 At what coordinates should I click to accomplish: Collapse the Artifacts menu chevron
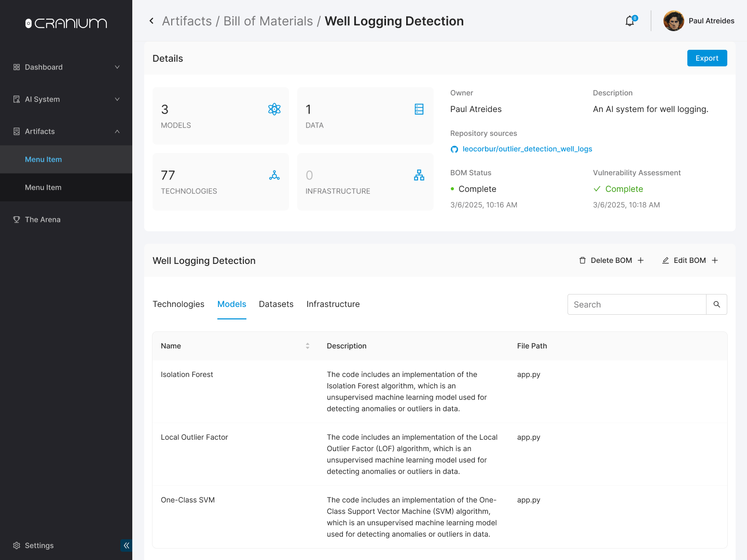pyautogui.click(x=117, y=131)
